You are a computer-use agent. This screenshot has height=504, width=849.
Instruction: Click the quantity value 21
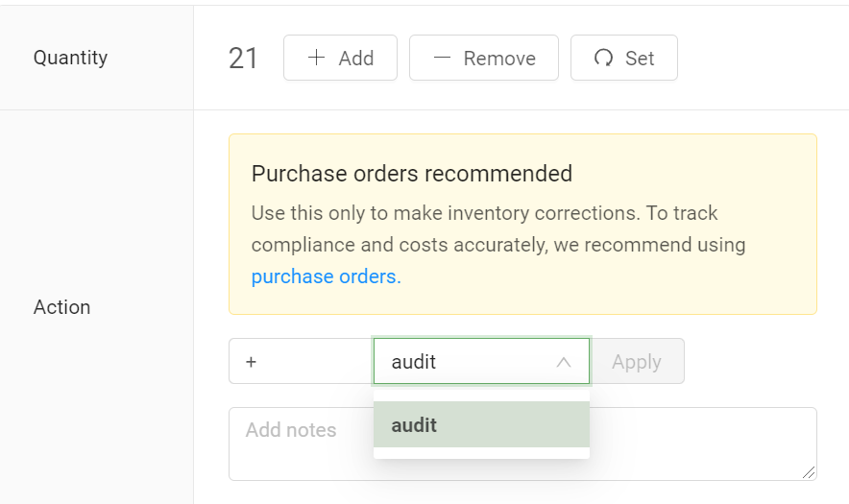click(x=243, y=59)
